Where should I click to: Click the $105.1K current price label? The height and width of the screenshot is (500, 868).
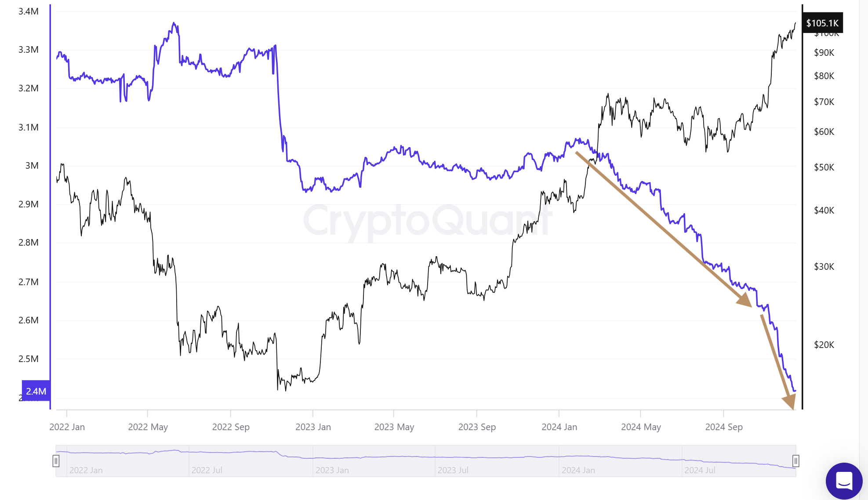822,23
